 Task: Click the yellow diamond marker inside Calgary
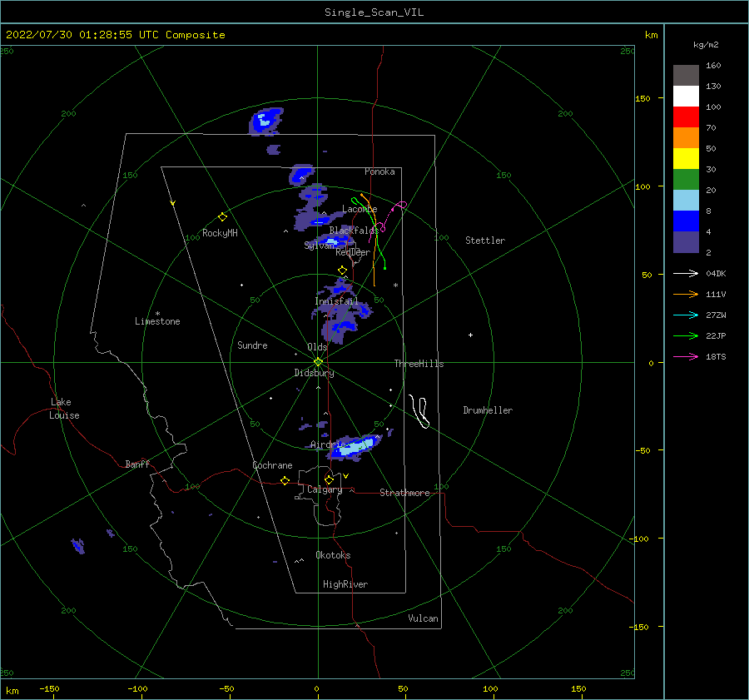click(x=329, y=479)
